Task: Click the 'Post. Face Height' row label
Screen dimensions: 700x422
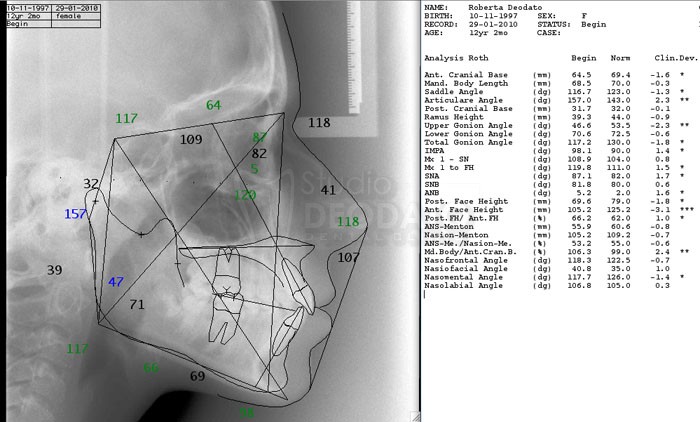Action: 466,201
